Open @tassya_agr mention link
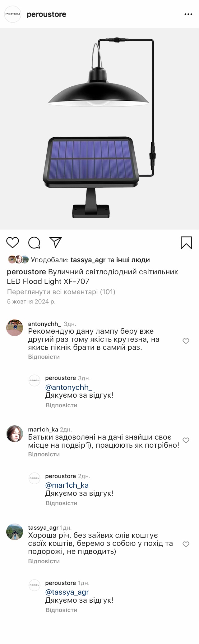The image size is (199, 644). 67,592
